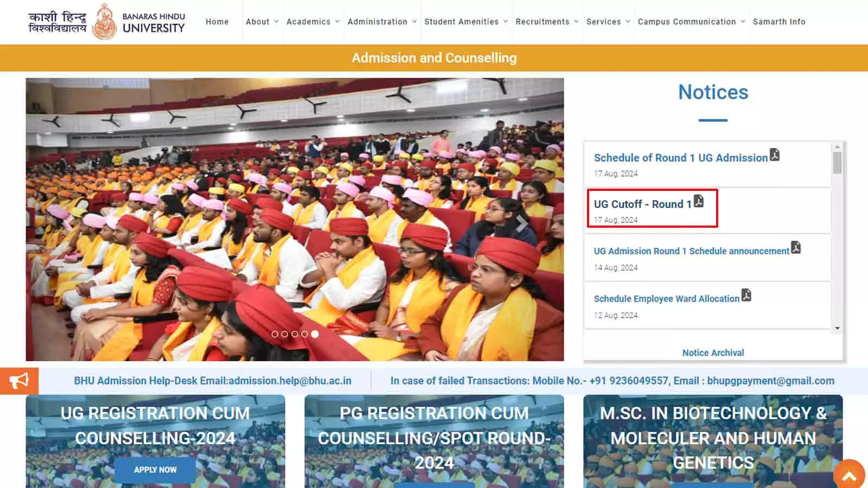This screenshot has height=488, width=868.
Task: Open the Recruitments menu item
Action: pos(542,22)
